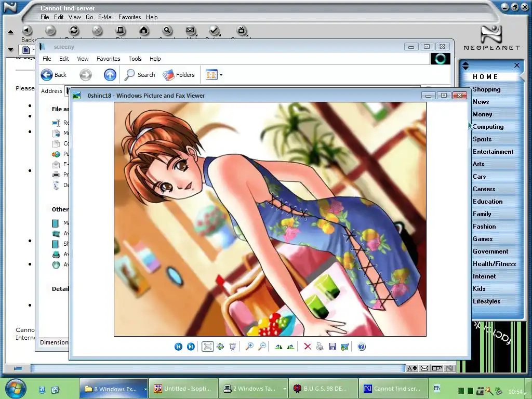Click NeoPlanet Refresh button

74,31
